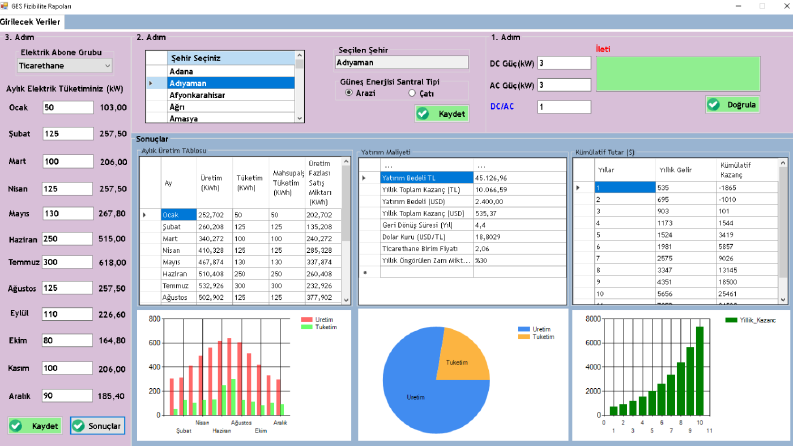The width and height of the screenshot is (793, 446).
Task: Select Adana in the city list
Action: [231, 71]
